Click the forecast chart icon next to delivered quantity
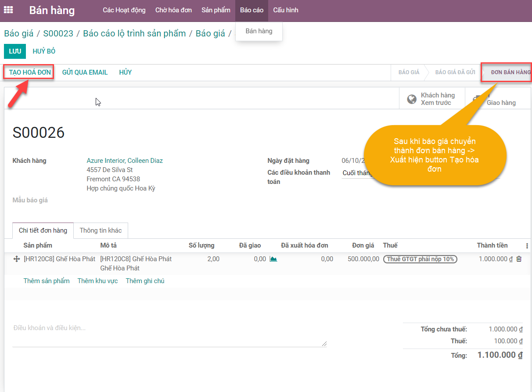Screen dimensions: 532x392 coord(273,259)
